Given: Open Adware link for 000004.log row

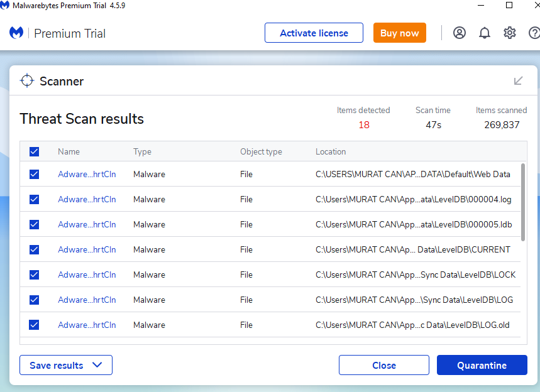Looking at the screenshot, I should 87,199.
